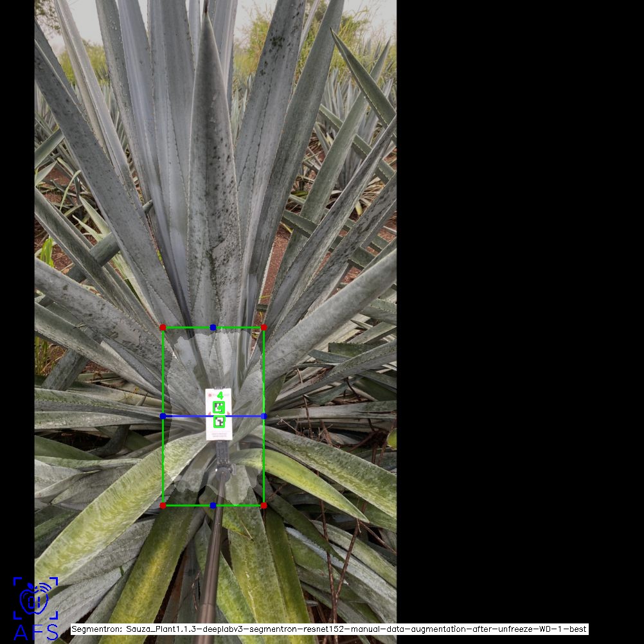Select the top-left red corner handle

(163, 328)
